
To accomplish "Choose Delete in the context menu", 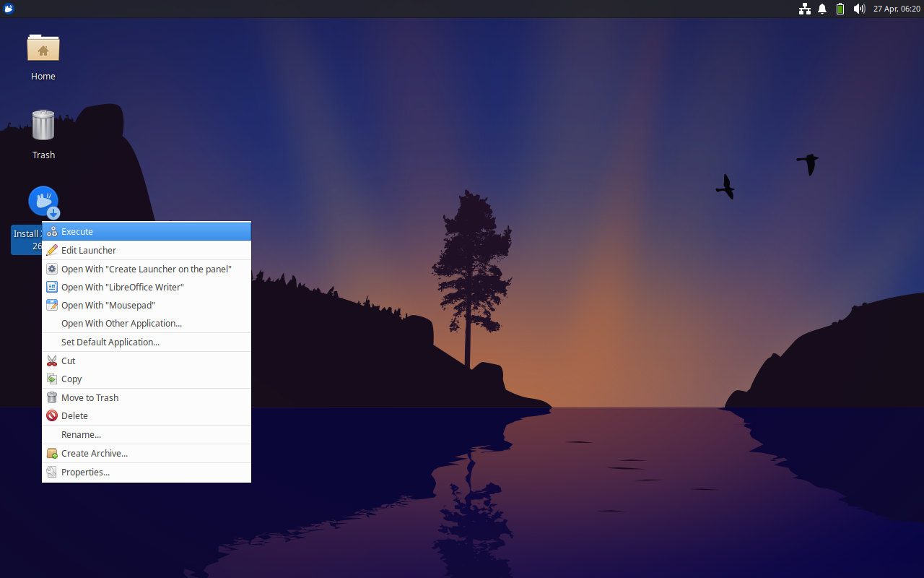I will [x=147, y=415].
